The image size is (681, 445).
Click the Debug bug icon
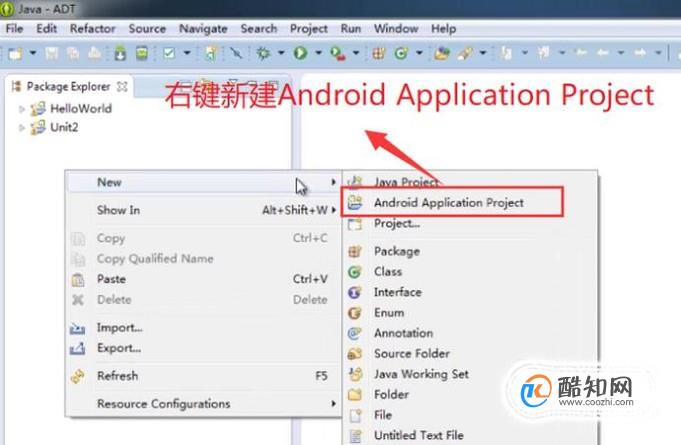pos(263,53)
